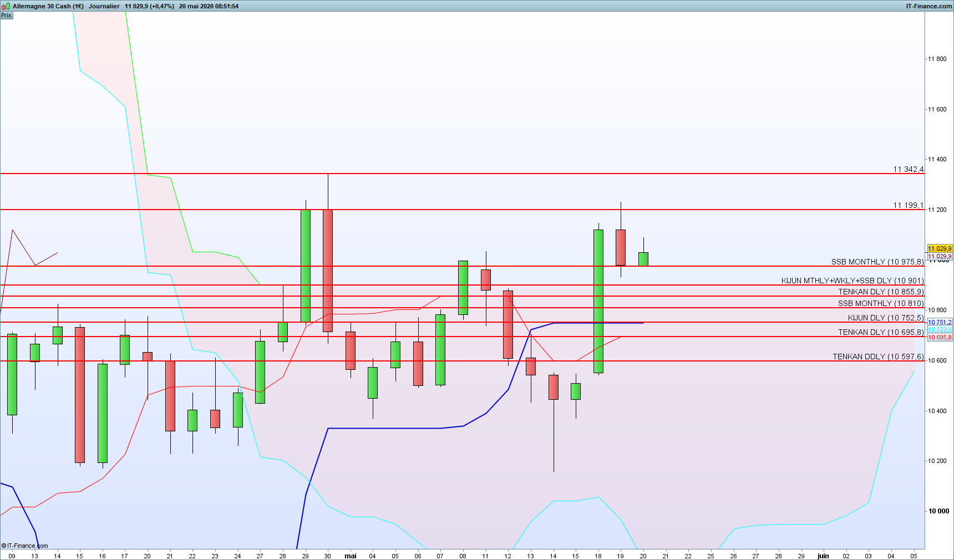954x560 pixels.
Task: Click the '09' date label on the time axis
Action: [x=12, y=556]
